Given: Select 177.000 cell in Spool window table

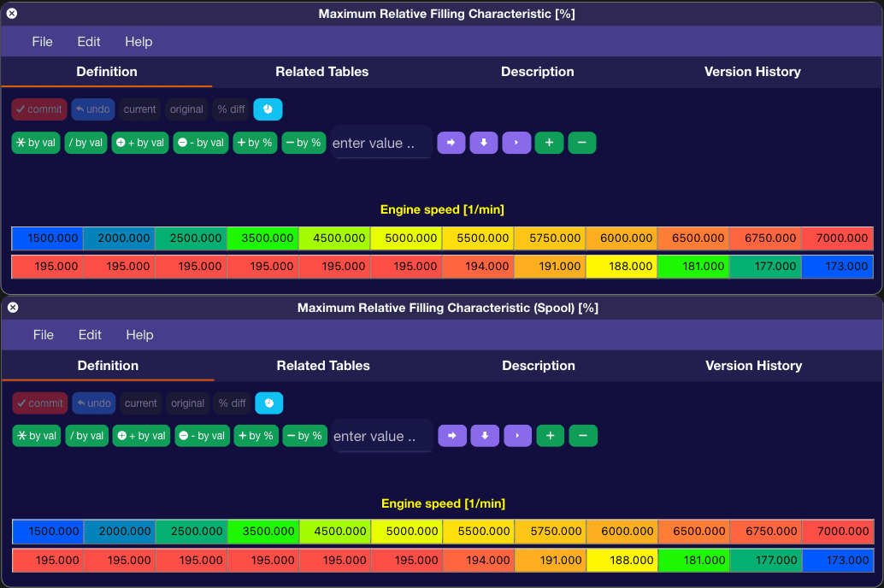Looking at the screenshot, I should click(766, 561).
